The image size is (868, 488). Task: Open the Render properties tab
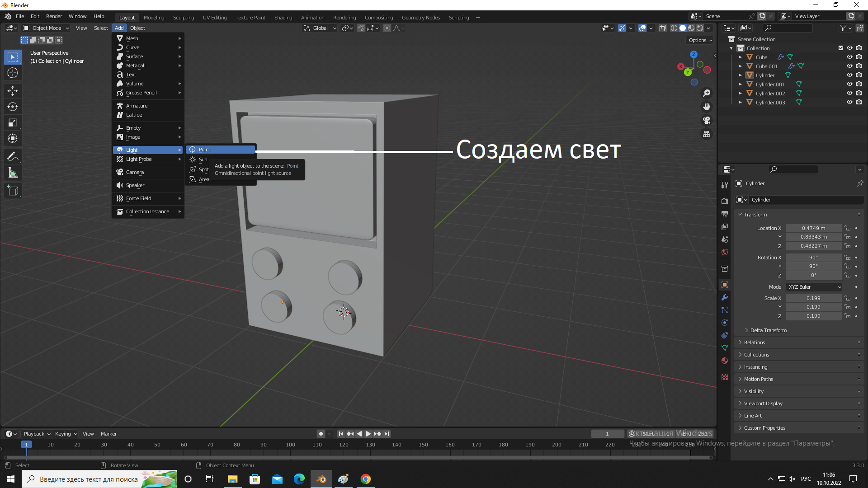725,201
